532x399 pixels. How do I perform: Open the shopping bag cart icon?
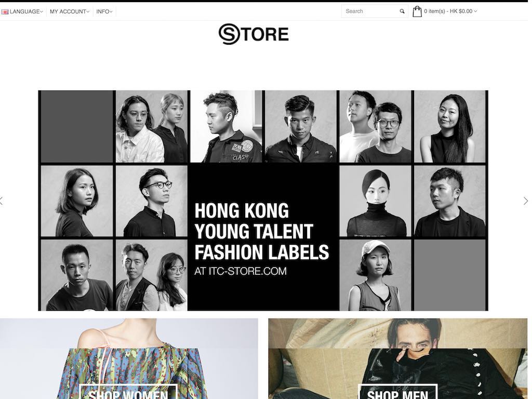coord(417,11)
